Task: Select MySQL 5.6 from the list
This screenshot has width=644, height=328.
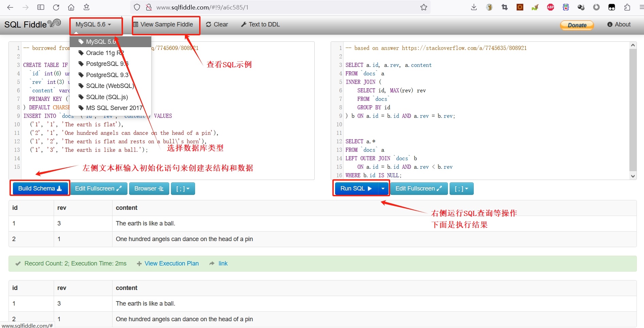Action: coord(110,42)
